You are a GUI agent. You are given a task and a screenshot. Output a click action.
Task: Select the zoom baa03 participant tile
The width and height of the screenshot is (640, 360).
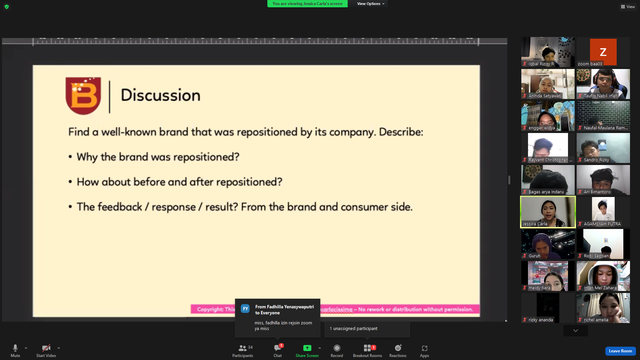pos(603,52)
